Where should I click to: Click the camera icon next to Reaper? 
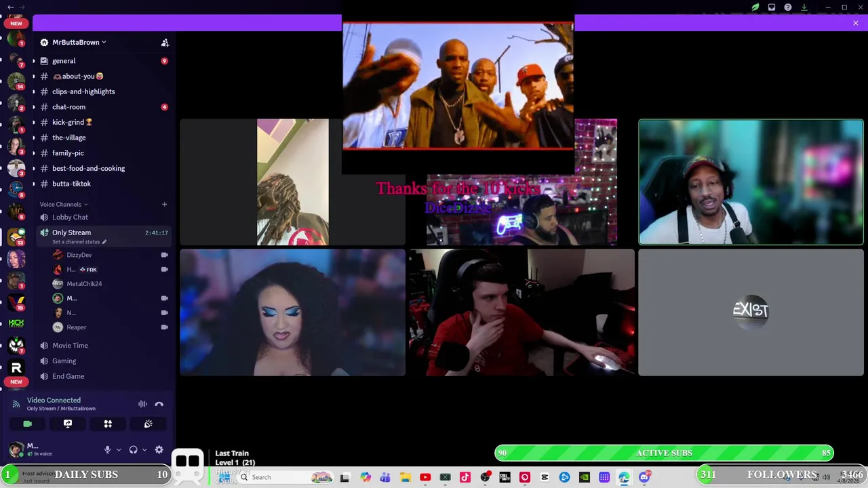pyautogui.click(x=164, y=327)
